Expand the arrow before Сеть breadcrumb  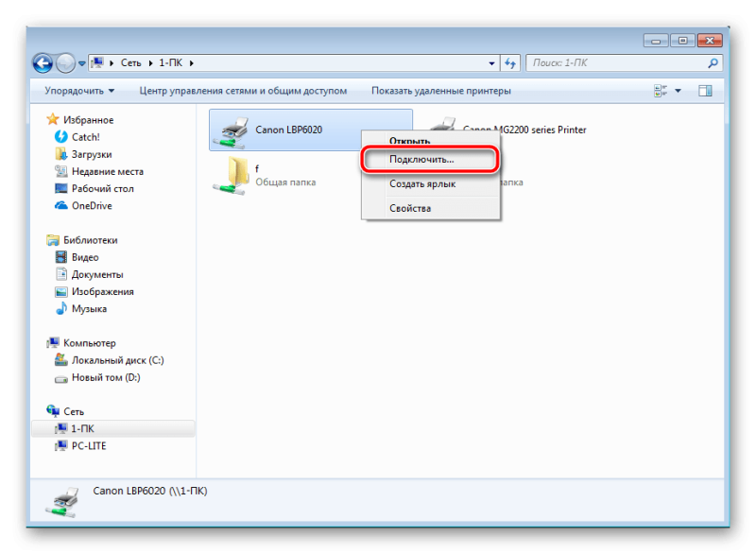(112, 63)
